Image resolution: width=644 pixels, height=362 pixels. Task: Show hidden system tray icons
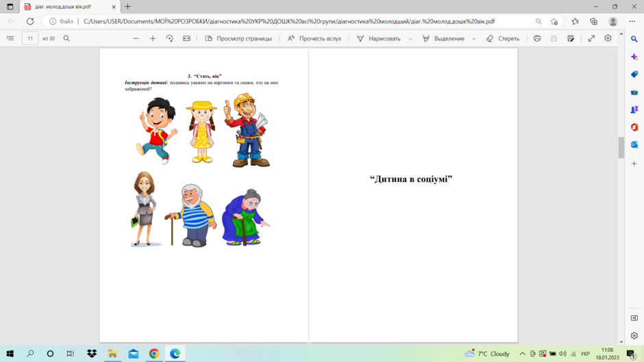tap(522, 353)
